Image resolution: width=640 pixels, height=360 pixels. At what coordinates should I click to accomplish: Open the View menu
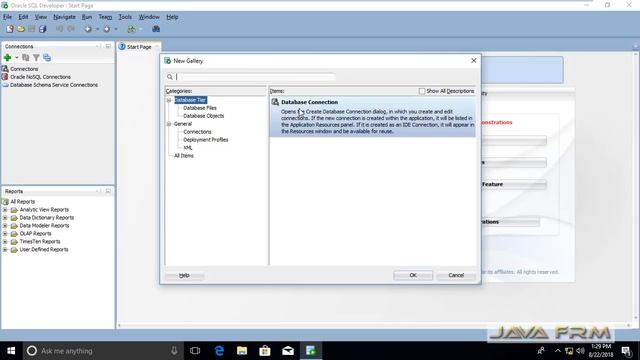[41, 17]
